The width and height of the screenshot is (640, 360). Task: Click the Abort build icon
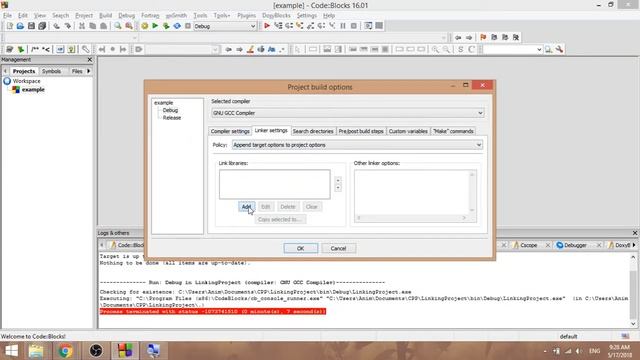pos(188,26)
